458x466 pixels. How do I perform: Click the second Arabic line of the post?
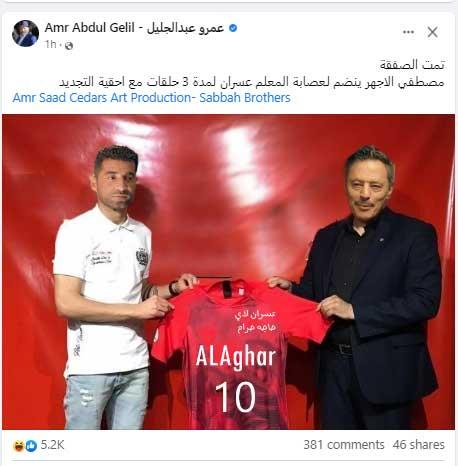pyautogui.click(x=252, y=82)
